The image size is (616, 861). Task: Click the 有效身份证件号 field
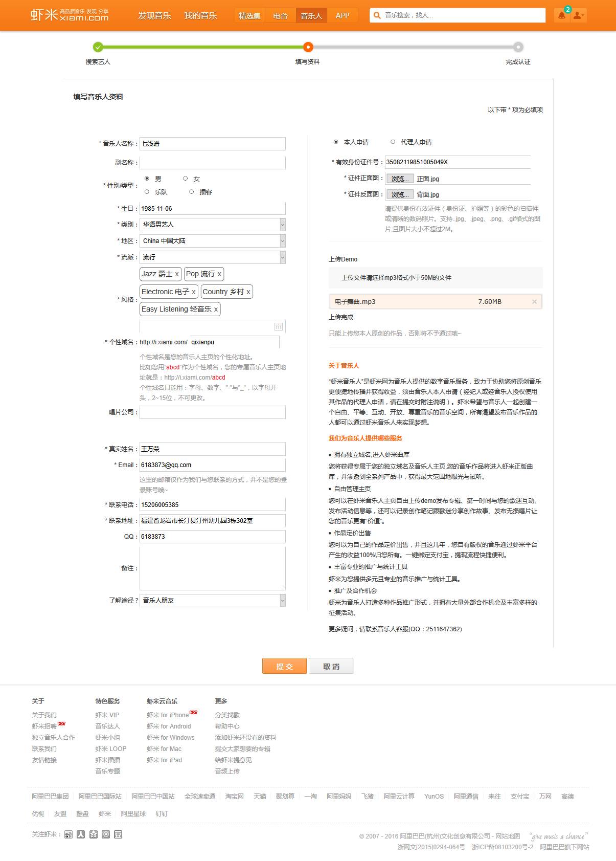pyautogui.click(x=458, y=162)
